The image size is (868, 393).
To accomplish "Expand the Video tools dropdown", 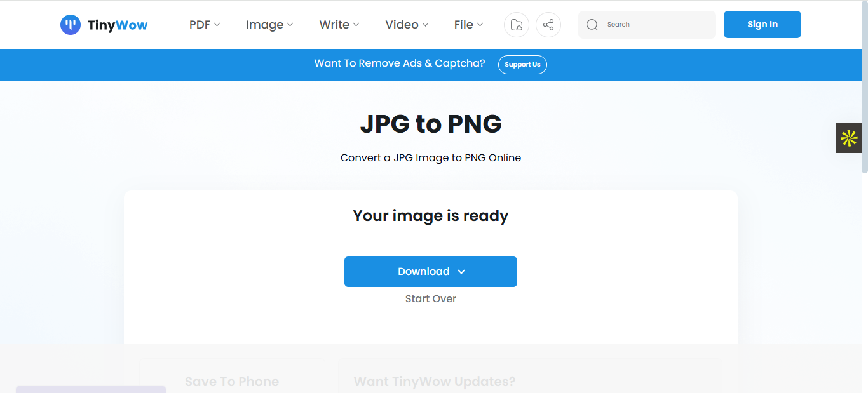I will pos(406,24).
